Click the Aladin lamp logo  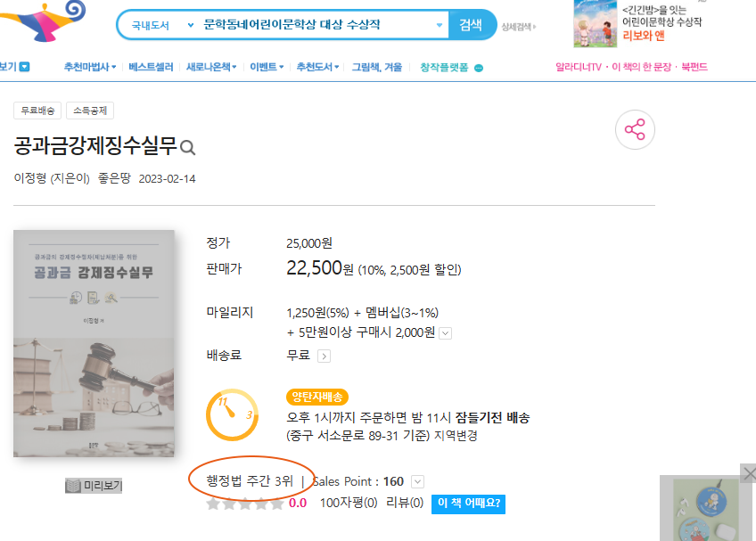[44, 20]
